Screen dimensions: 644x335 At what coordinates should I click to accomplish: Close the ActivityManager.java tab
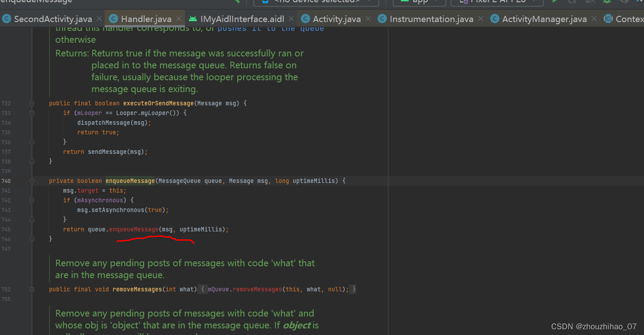(x=594, y=19)
